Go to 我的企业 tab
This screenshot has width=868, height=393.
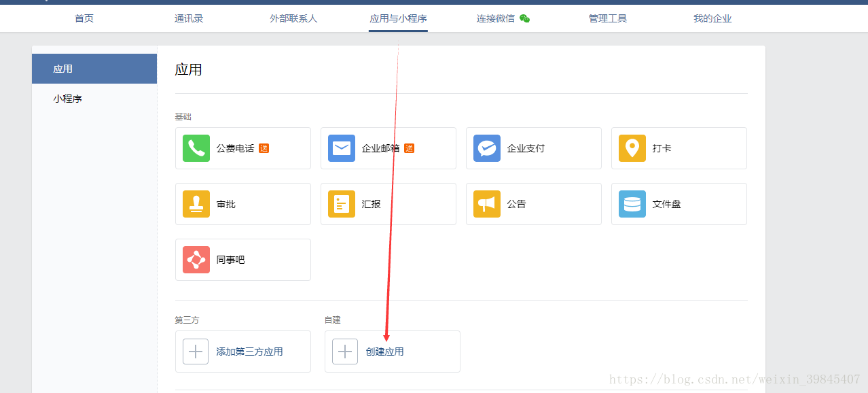pos(712,18)
